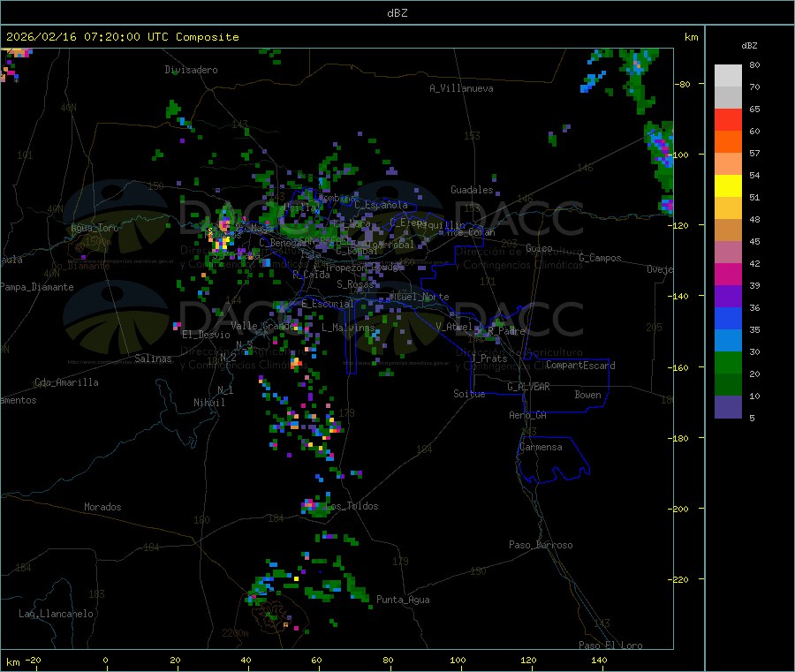Screen dimensions: 795x672
Task: Click the Paso_El_Loro map label
Action: pyautogui.click(x=610, y=646)
